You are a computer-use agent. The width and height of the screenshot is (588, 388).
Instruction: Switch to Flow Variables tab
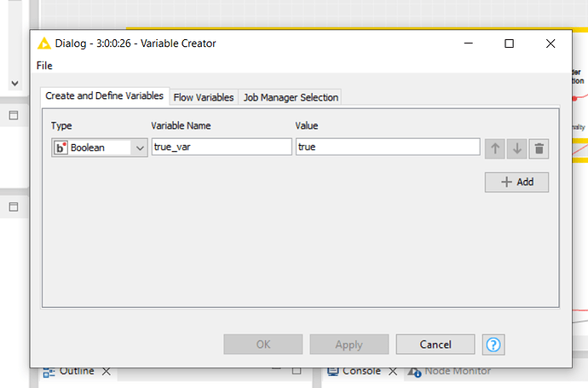pos(204,97)
